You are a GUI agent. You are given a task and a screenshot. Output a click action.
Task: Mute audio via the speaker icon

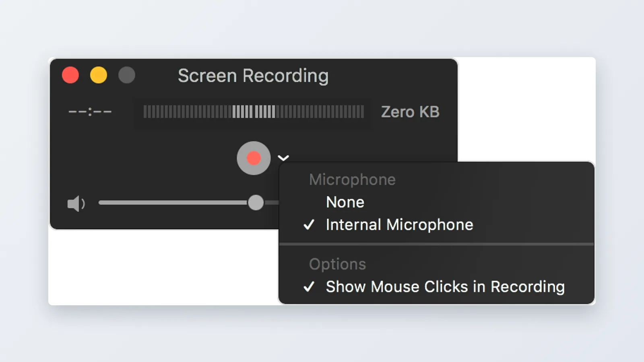coord(76,204)
